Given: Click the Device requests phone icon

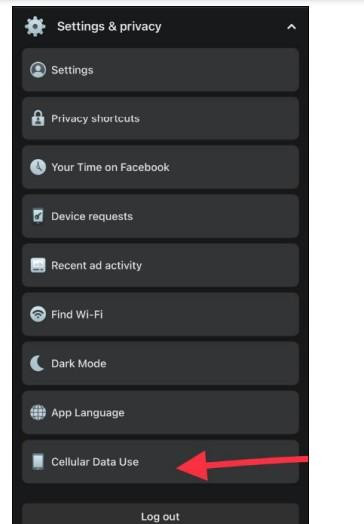Looking at the screenshot, I should point(38,216).
